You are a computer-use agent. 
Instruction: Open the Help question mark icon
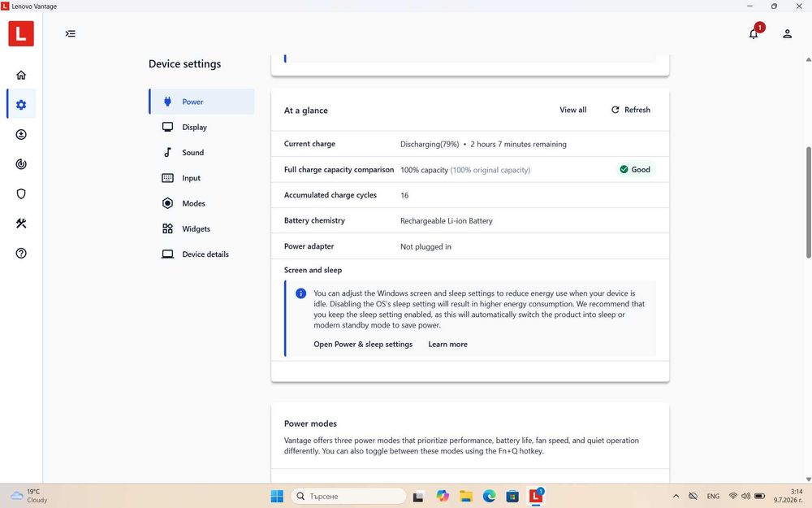(x=21, y=253)
